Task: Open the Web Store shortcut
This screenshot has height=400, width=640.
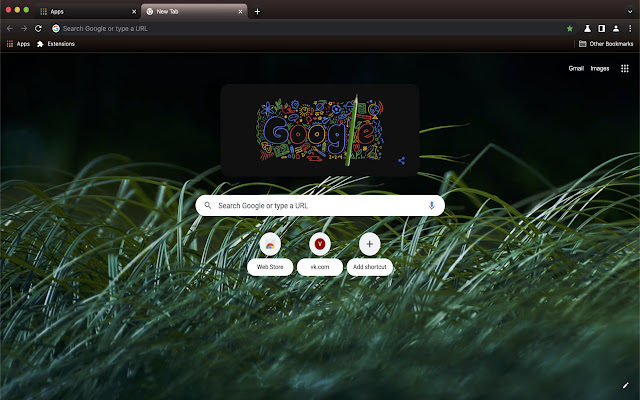Action: click(270, 254)
